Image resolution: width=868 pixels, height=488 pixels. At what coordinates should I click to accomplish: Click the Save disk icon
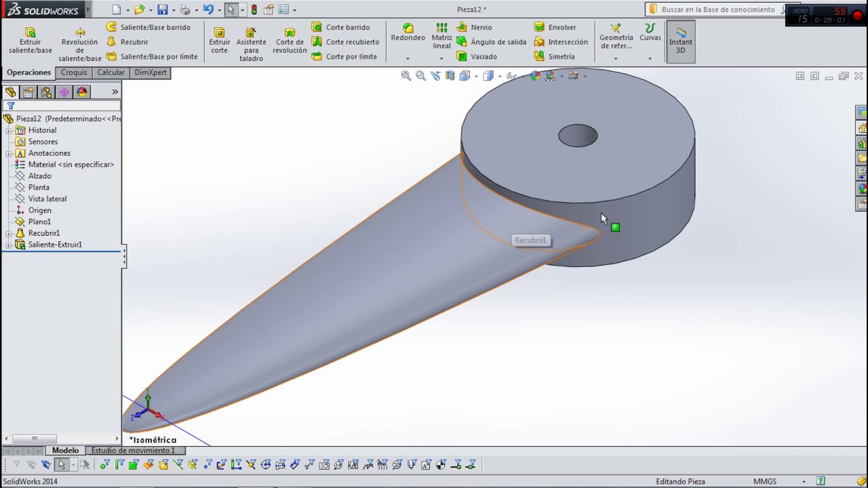(163, 9)
